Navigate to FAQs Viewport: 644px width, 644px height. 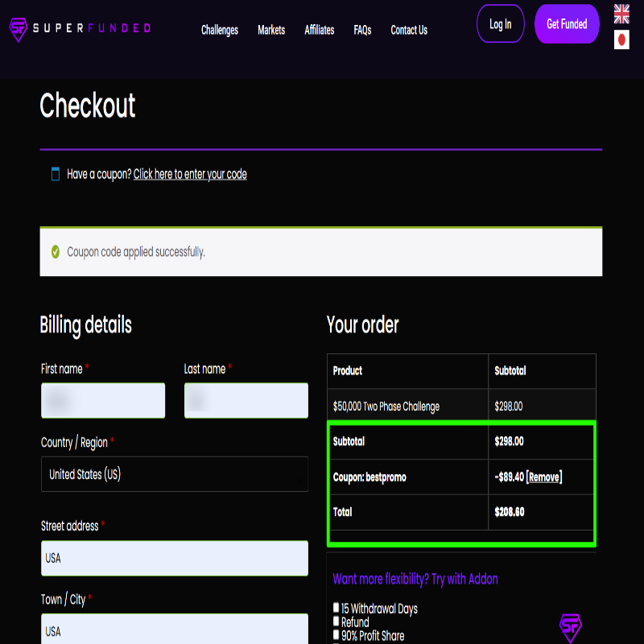click(x=362, y=30)
